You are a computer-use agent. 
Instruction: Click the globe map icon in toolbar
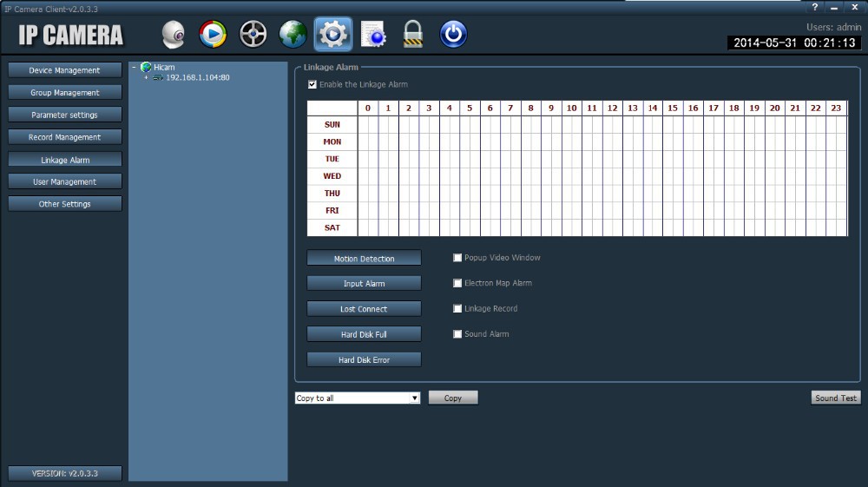pos(293,34)
